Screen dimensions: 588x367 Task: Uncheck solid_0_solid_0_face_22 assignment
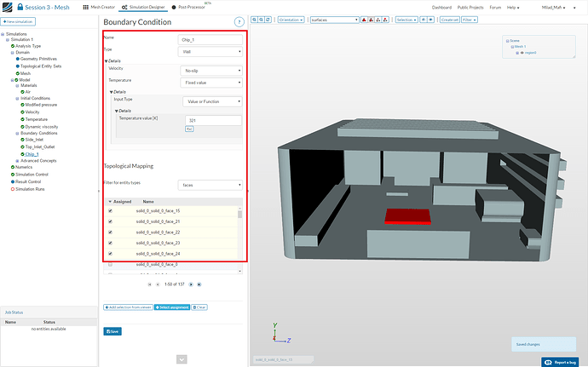(110, 232)
